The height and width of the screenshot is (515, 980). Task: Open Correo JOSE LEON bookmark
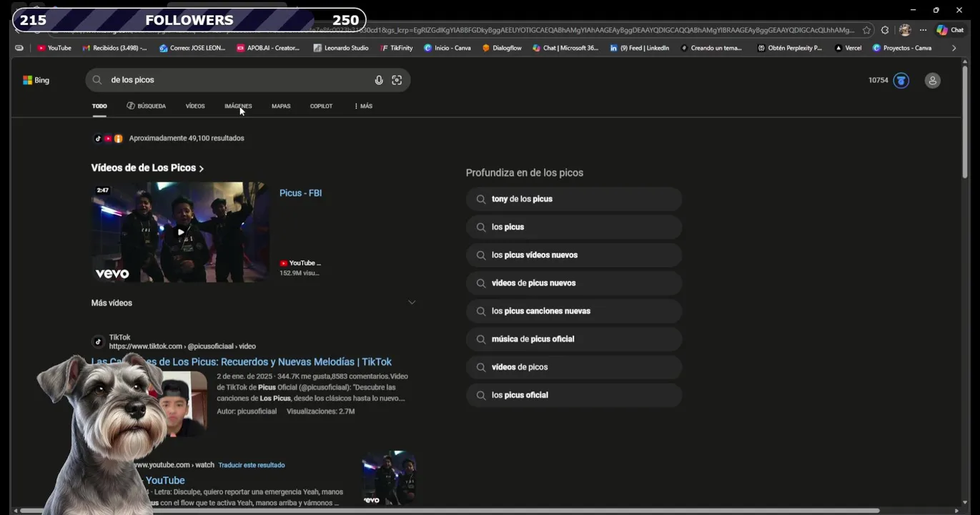click(192, 48)
